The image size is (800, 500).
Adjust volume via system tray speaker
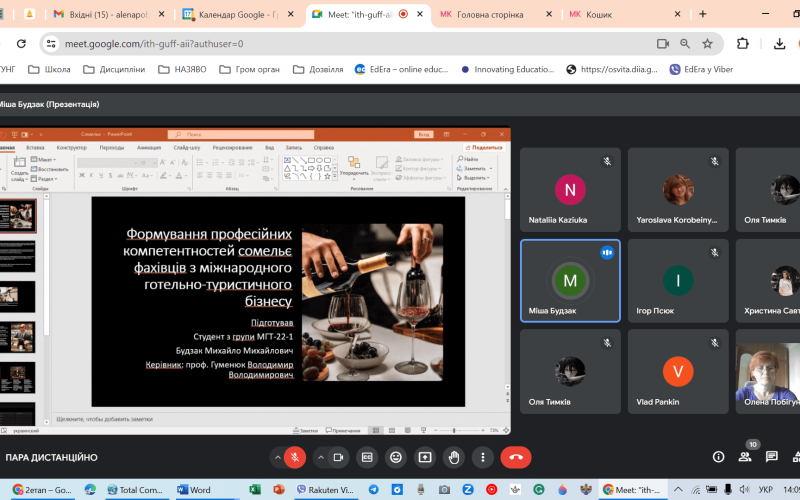point(744,489)
